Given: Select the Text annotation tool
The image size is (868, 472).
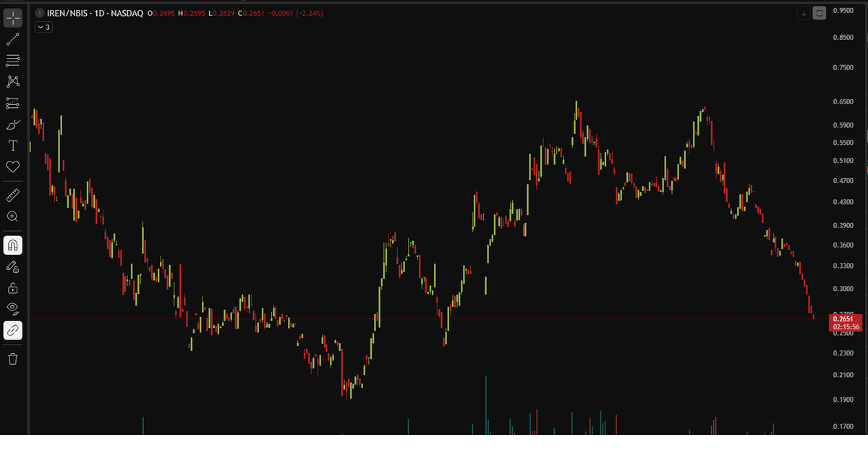Looking at the screenshot, I should [x=13, y=146].
